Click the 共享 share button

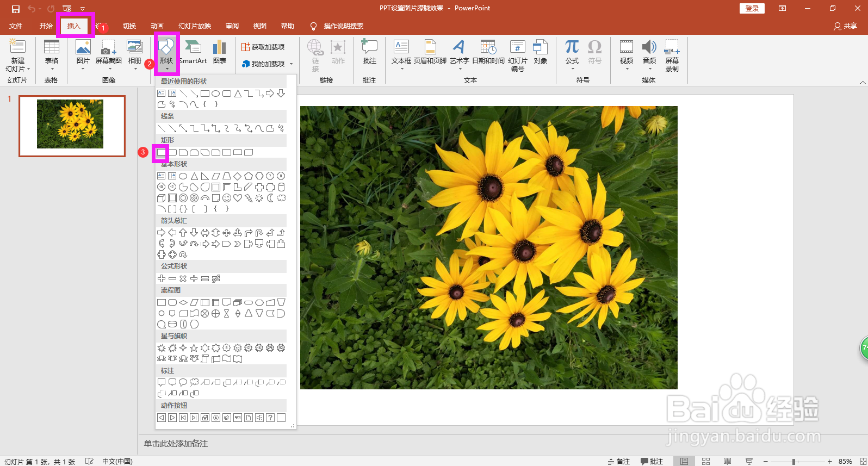846,26
